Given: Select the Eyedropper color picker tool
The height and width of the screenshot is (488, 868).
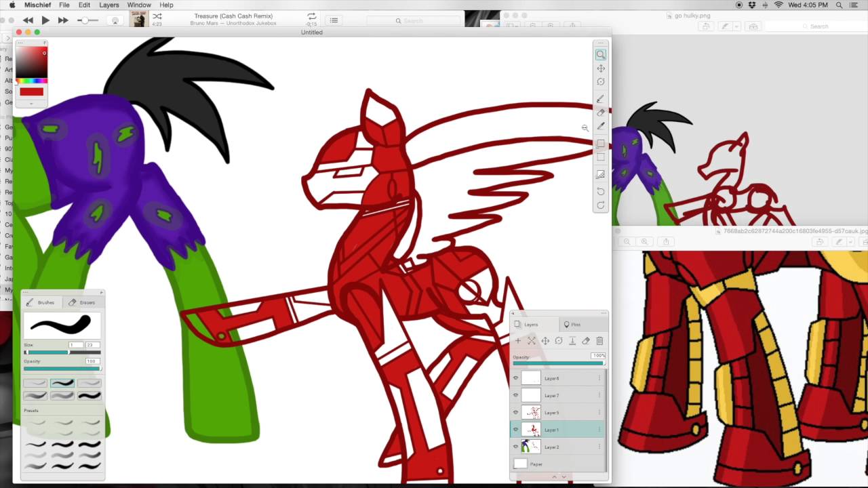Looking at the screenshot, I should coord(601,127).
